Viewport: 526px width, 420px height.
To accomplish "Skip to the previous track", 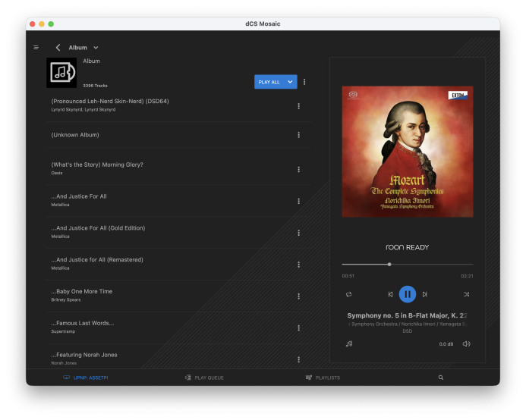I will click(x=390, y=294).
